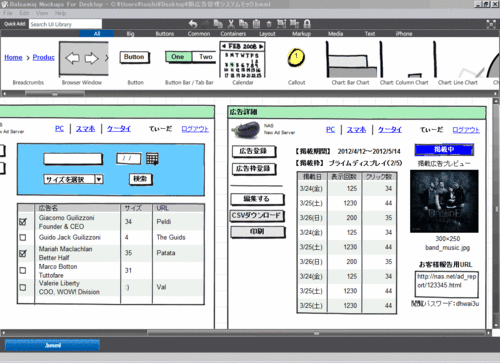Click the お客様報告用URL text box
Viewport: 500px width, 363px height.
446,284
